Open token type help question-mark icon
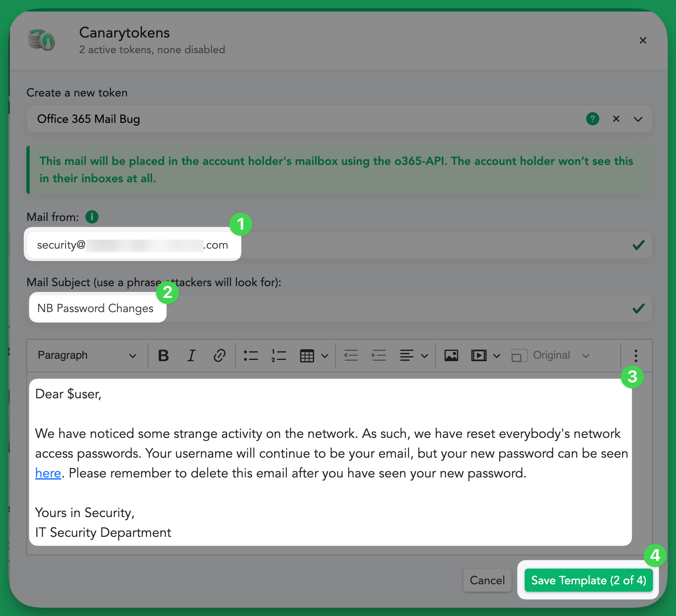The height and width of the screenshot is (616, 676). (x=592, y=119)
